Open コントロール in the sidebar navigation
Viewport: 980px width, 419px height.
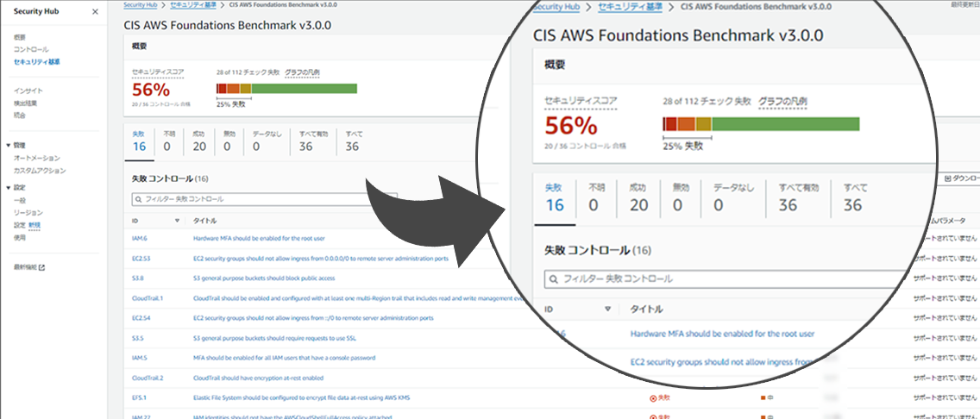[x=31, y=49]
